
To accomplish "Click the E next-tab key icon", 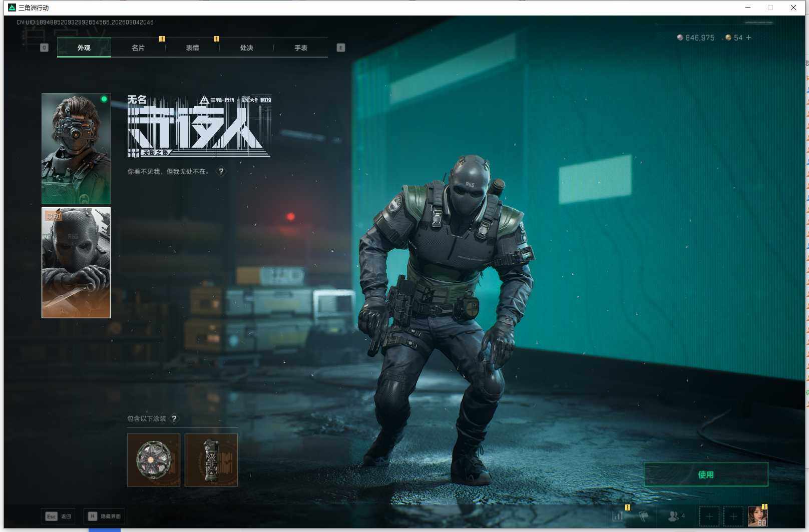I will [341, 48].
